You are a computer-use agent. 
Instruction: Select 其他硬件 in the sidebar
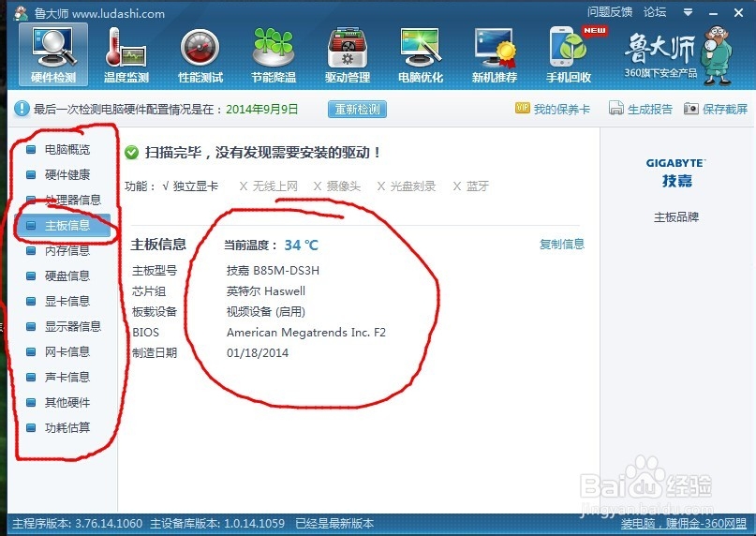point(67,402)
